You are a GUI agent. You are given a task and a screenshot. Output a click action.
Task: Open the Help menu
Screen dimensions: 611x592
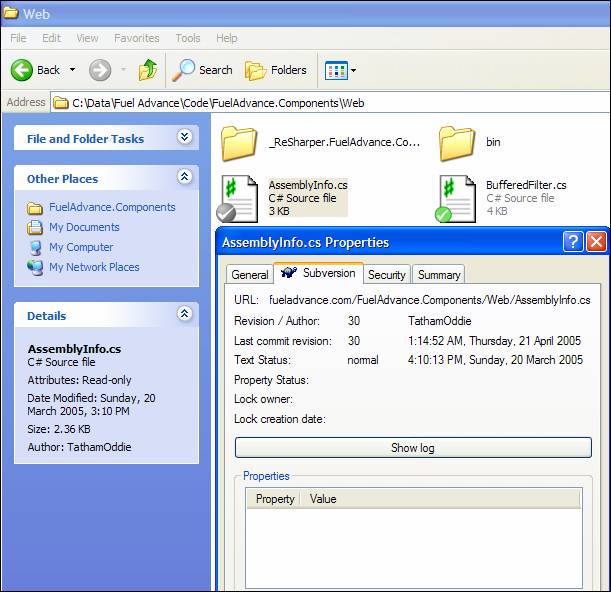tap(226, 38)
